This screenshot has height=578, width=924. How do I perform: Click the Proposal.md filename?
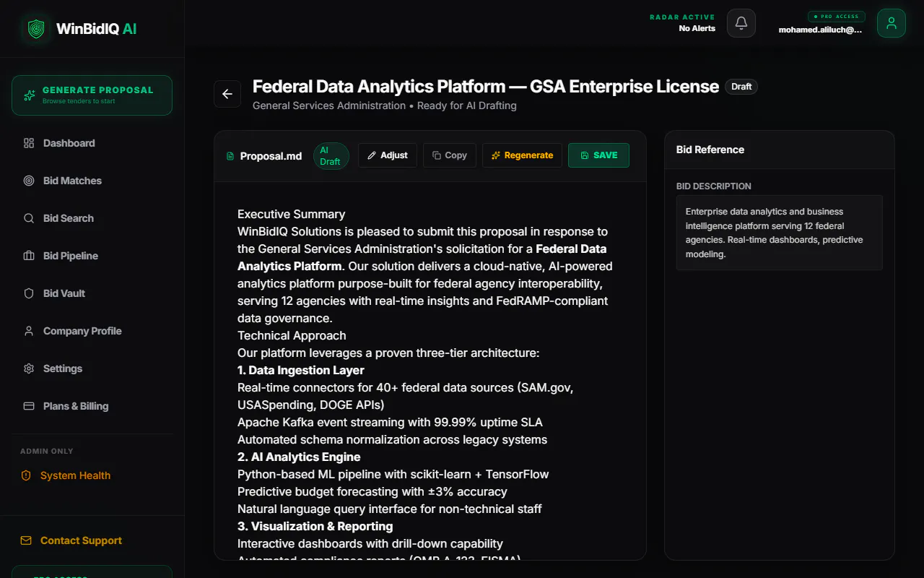271,156
